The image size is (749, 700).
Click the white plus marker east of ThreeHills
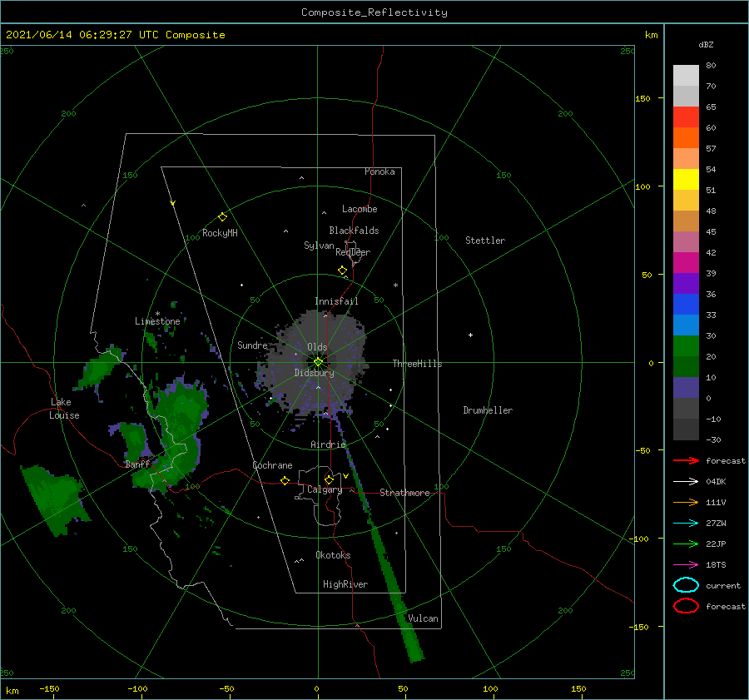click(470, 335)
